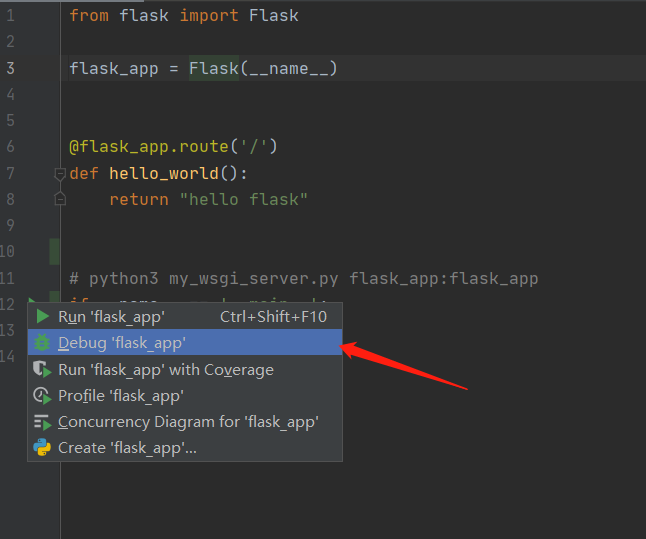The image size is (646, 539).
Task: Click the return keyword on line 8
Action: (139, 199)
